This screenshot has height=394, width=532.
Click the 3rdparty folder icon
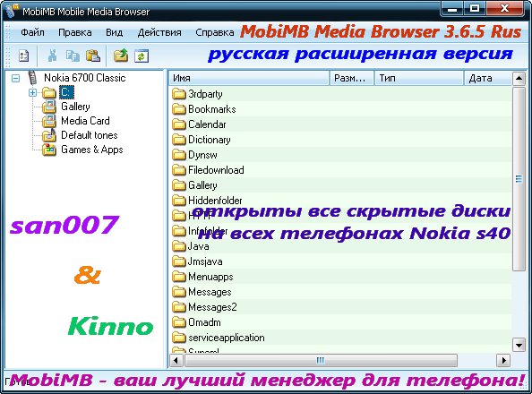click(179, 94)
